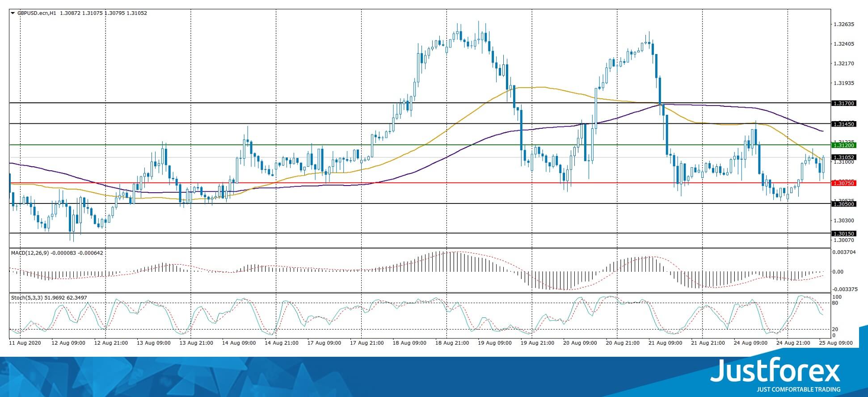Click the 1.32170 value on price axis

[844, 63]
